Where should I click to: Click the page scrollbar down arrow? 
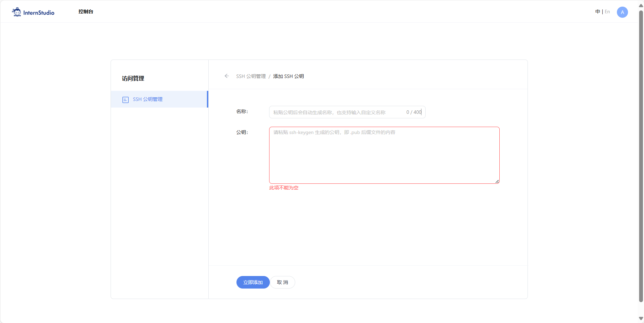pyautogui.click(x=641, y=318)
